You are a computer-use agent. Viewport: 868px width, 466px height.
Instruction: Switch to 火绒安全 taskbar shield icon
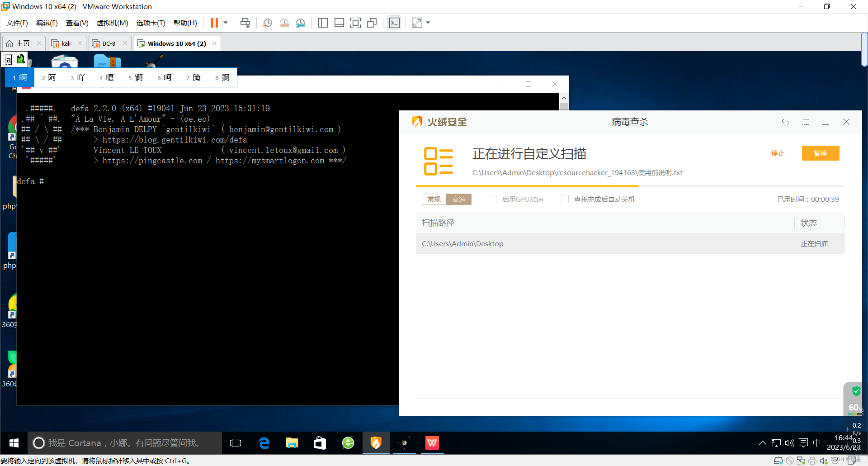[376, 443]
